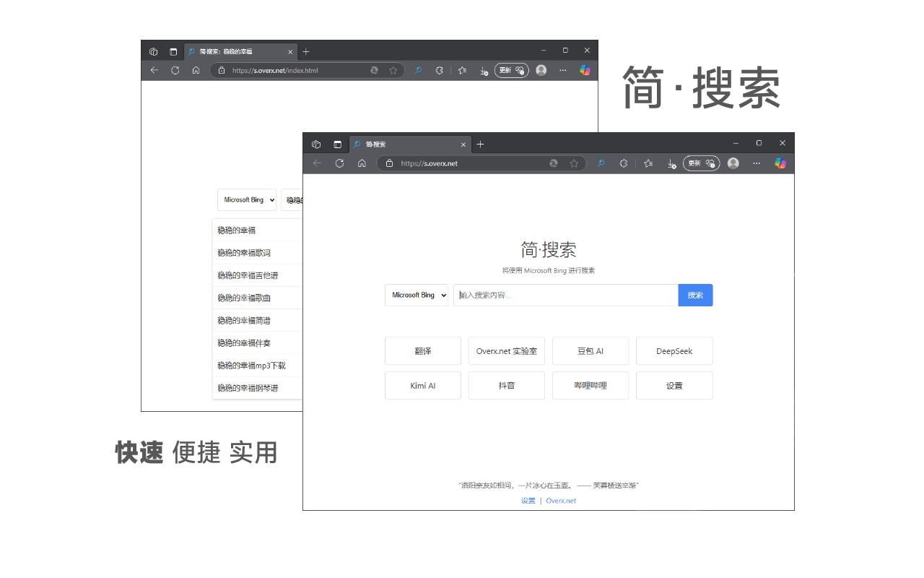Follow the Overx.net footer link
Viewport: 924px width, 578px height.
point(561,500)
